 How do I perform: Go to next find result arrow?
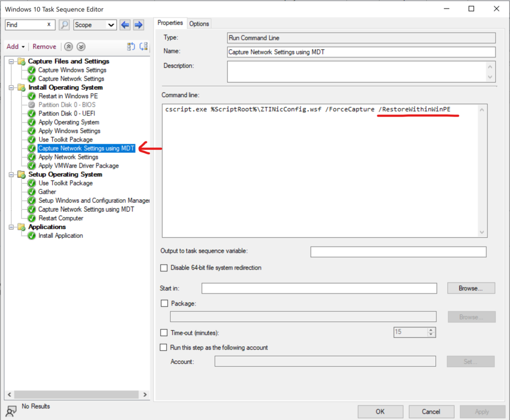[138, 25]
